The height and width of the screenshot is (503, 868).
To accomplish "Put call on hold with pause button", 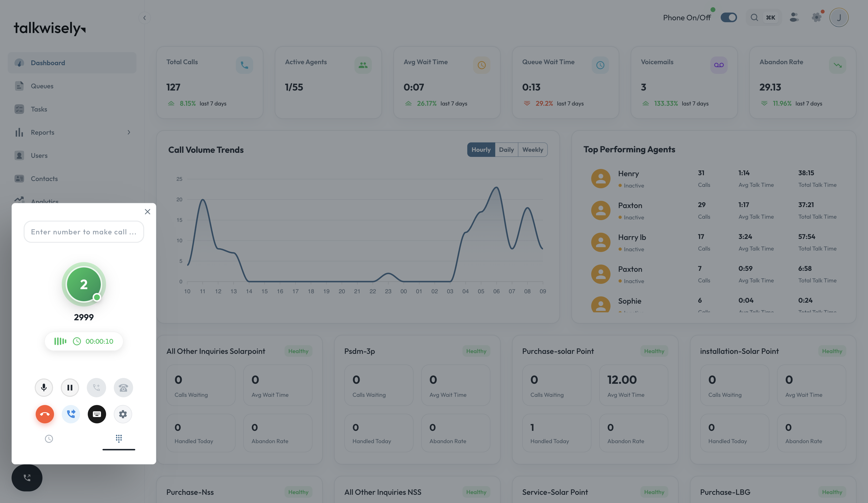I will [70, 387].
